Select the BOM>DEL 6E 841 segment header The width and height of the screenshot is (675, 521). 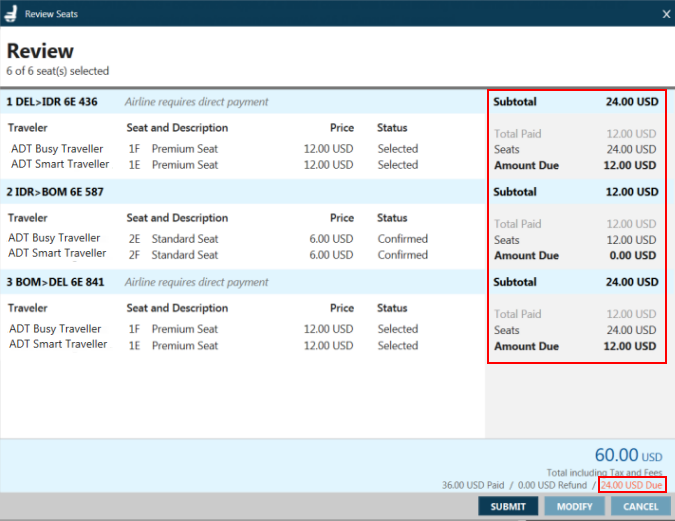tap(54, 282)
